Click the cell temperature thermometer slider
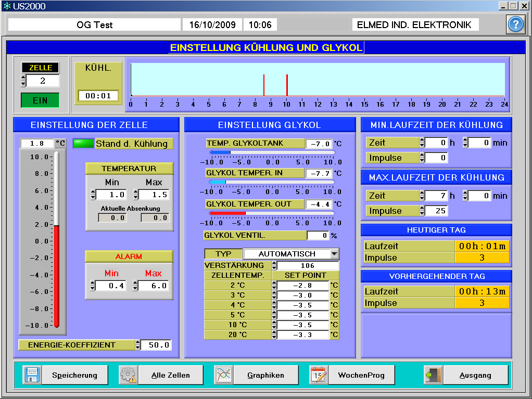 (56, 240)
